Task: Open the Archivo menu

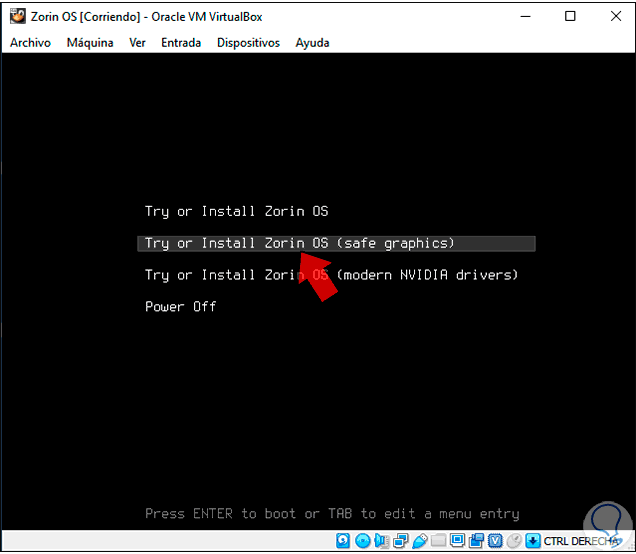Action: 30,43
